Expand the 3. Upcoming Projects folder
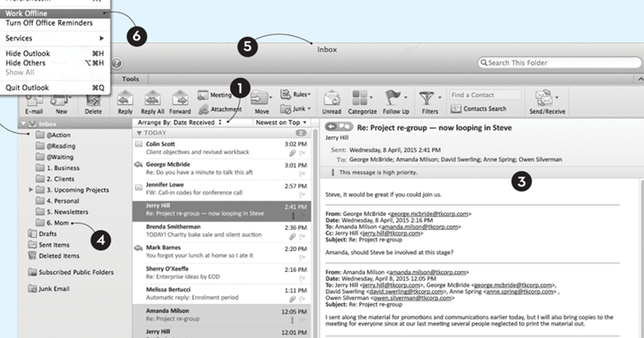 coord(31,189)
